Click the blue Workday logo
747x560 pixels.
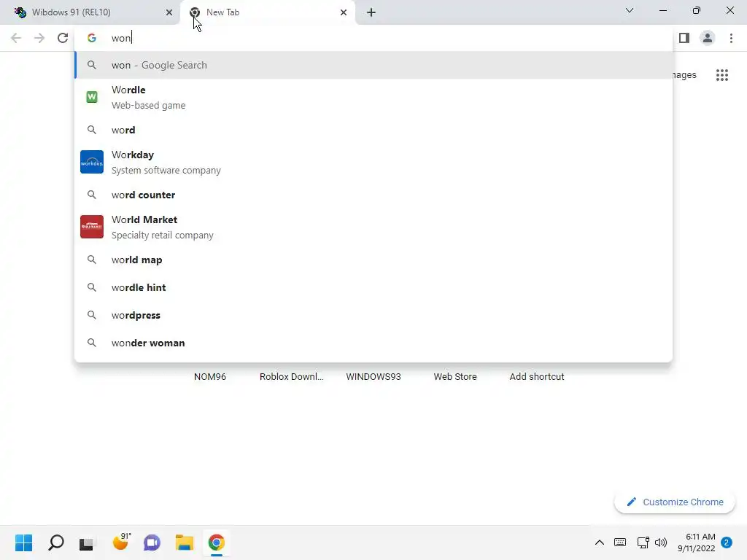[x=92, y=162]
